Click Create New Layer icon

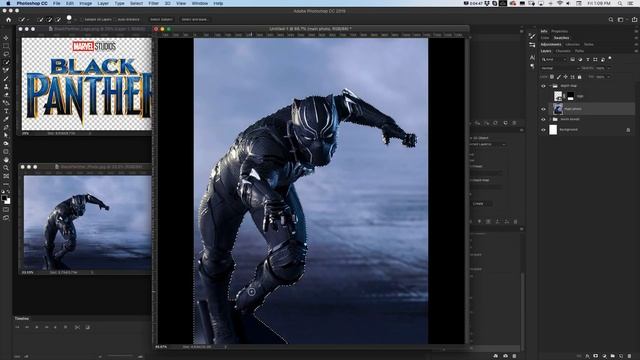point(621,356)
